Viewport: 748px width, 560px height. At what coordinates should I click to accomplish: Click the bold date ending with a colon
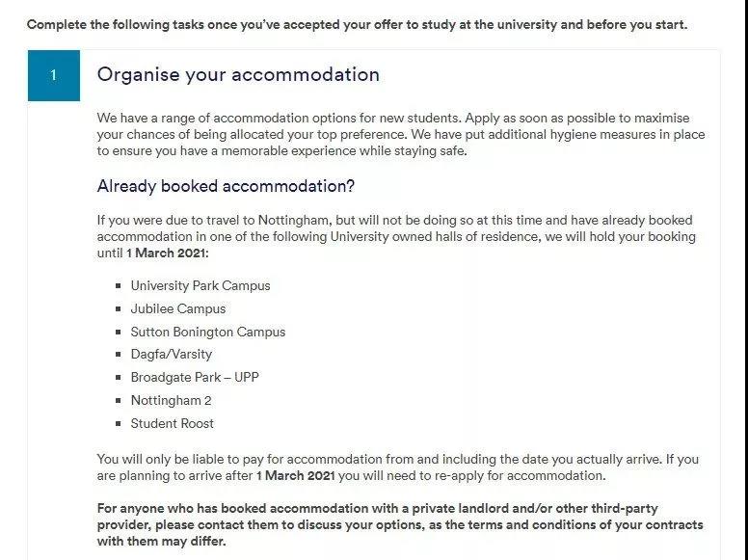[168, 253]
